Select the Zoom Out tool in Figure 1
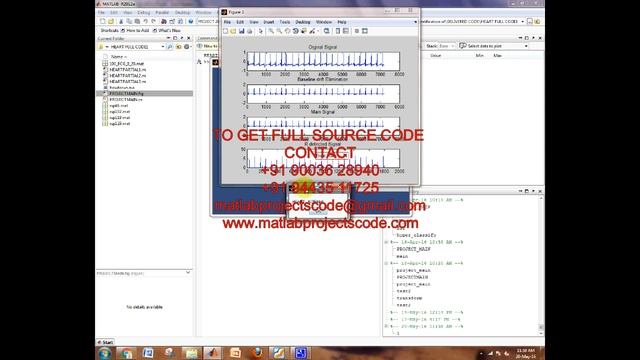The width and height of the screenshot is (640, 360). [279, 31]
